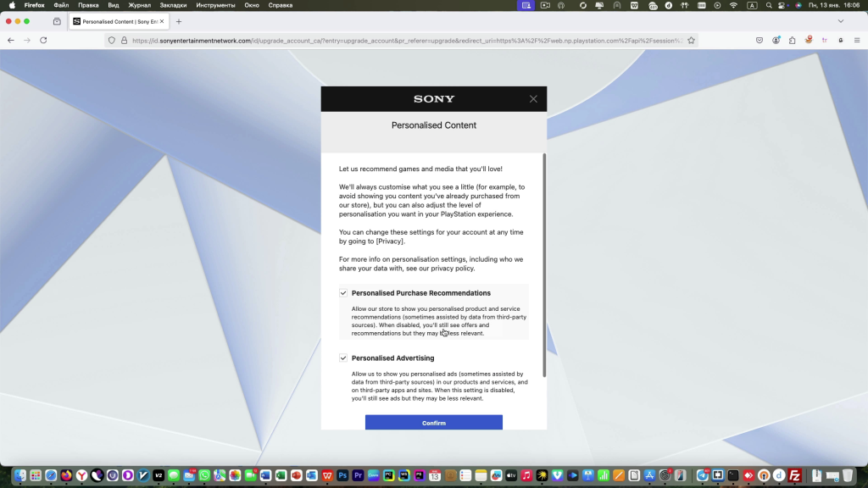This screenshot has width=868, height=488.
Task: Close the Personalised Content tab
Action: click(x=163, y=21)
